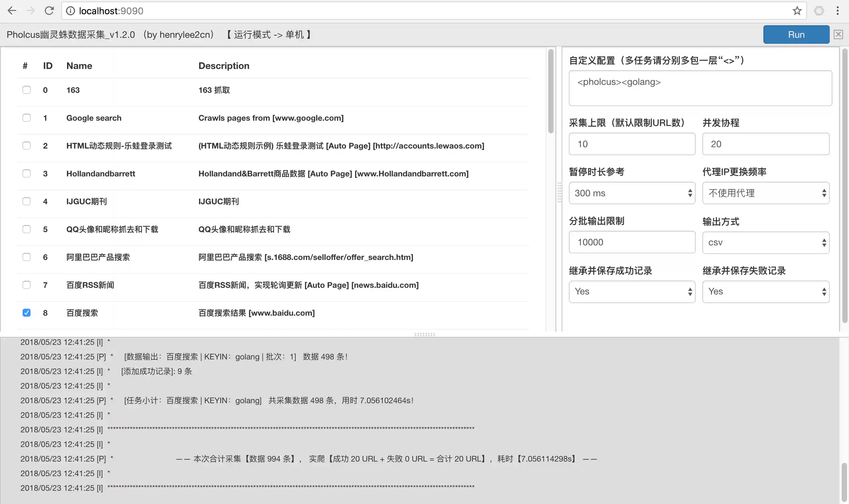Check the 163 spider checkbox
The height and width of the screenshot is (504, 849).
pos(27,90)
